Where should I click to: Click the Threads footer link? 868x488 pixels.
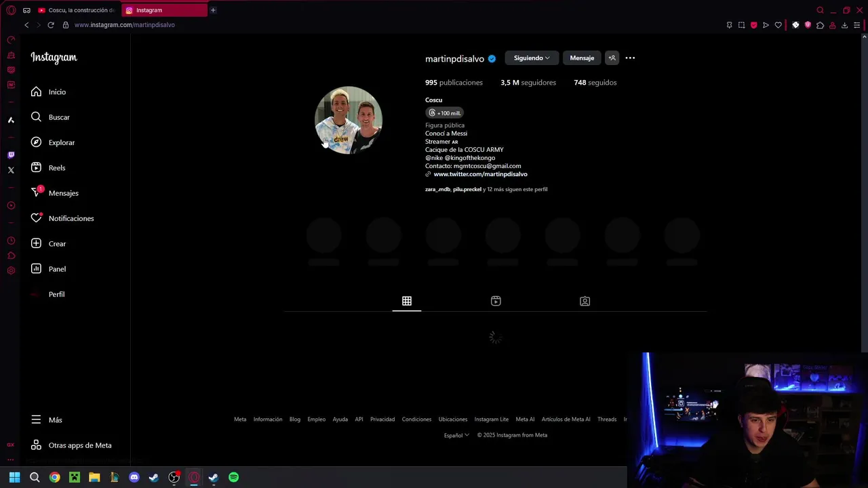click(x=607, y=420)
